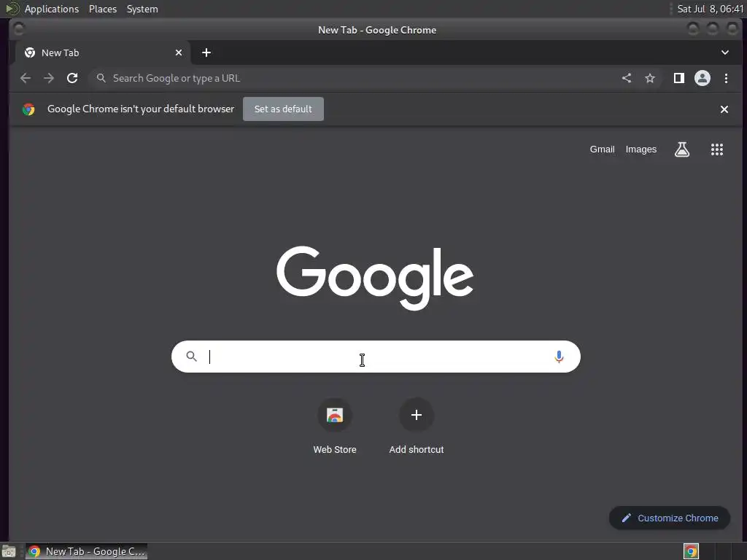Open the Web Store shortcut
The image size is (747, 560).
(x=335, y=427)
